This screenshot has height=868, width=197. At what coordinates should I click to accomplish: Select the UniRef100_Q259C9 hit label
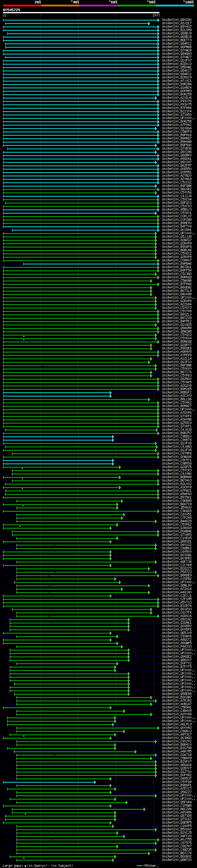[x=177, y=423]
